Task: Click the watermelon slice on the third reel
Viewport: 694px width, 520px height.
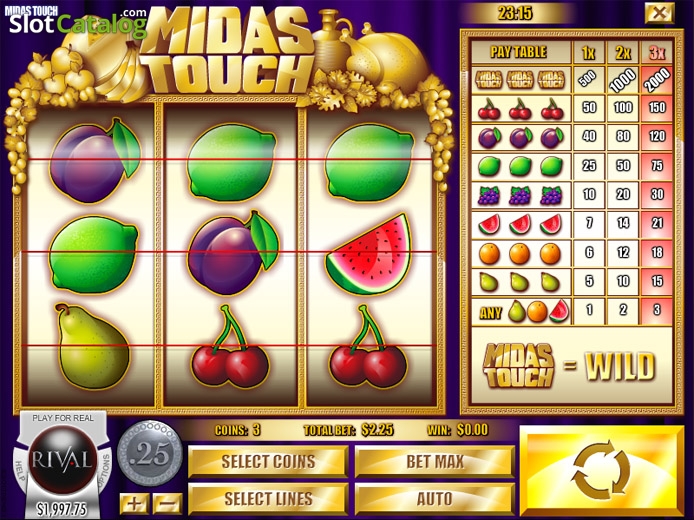Action: (x=368, y=254)
